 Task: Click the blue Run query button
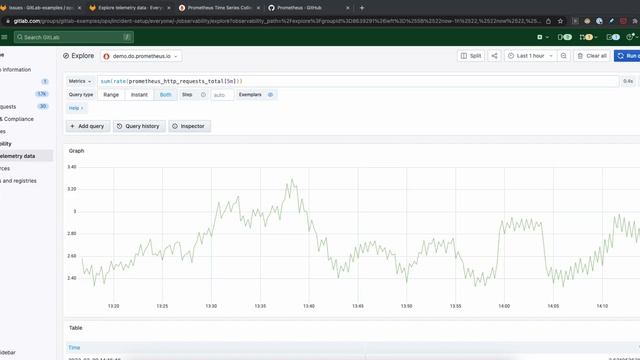pyautogui.click(x=627, y=56)
